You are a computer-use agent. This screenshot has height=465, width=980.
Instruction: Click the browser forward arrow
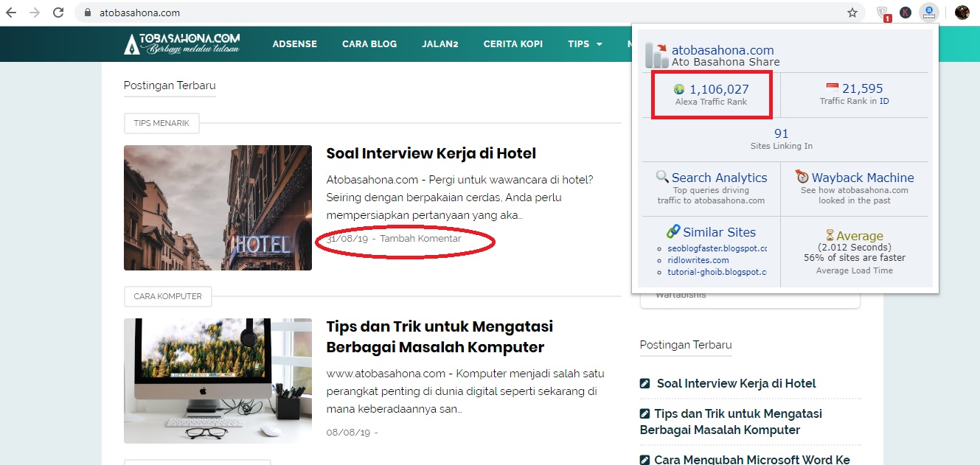pos(35,13)
